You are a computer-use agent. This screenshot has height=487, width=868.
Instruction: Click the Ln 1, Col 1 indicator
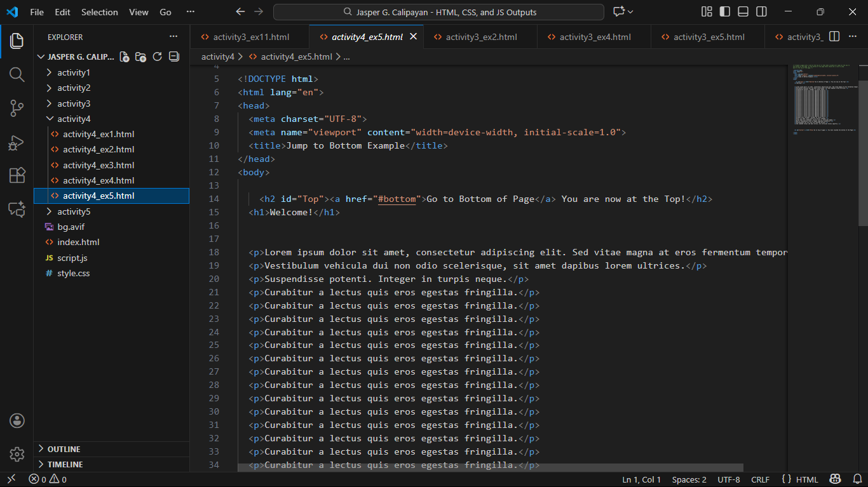point(641,480)
